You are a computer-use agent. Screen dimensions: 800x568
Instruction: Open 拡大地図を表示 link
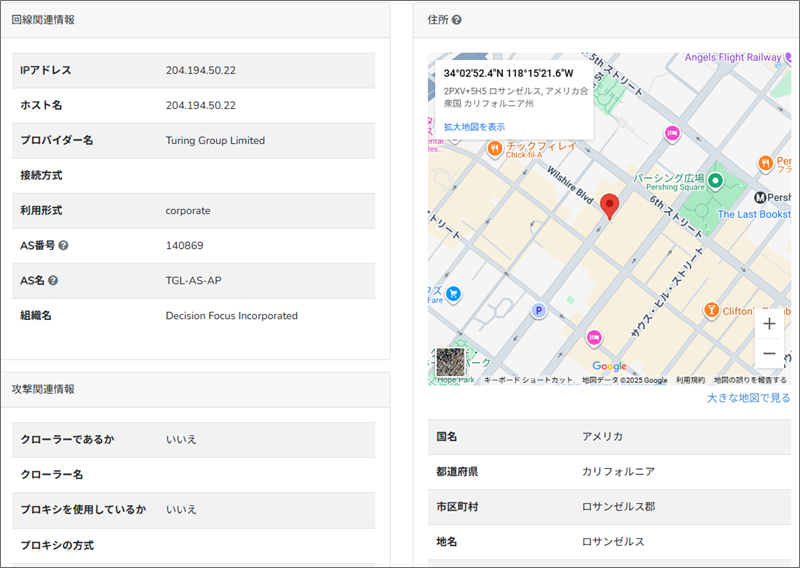click(x=474, y=127)
